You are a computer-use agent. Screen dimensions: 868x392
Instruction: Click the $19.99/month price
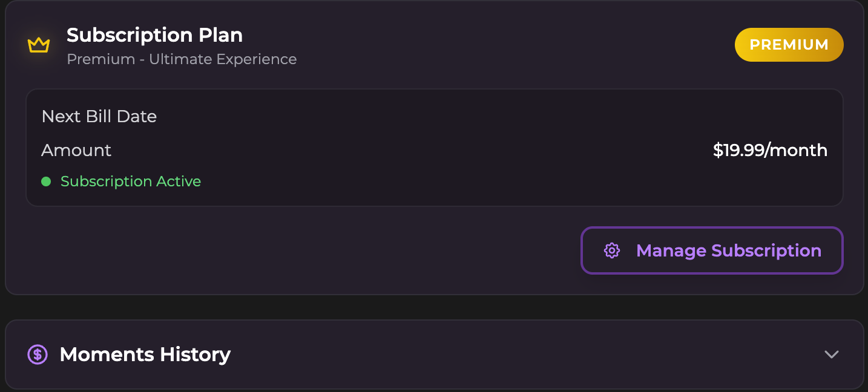(x=770, y=150)
